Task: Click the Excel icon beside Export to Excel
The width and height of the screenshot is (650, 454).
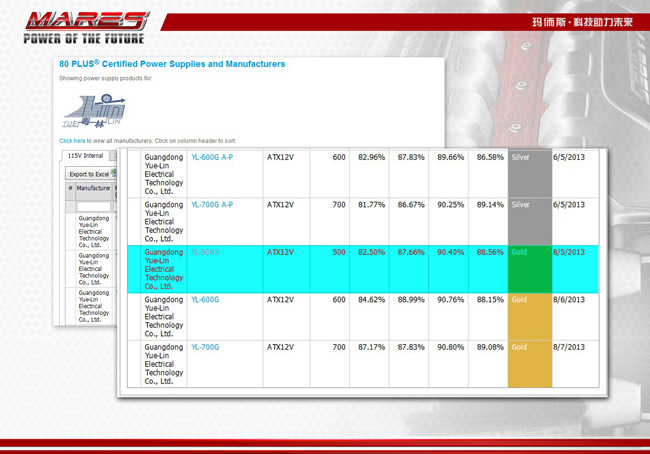Action: point(114,173)
